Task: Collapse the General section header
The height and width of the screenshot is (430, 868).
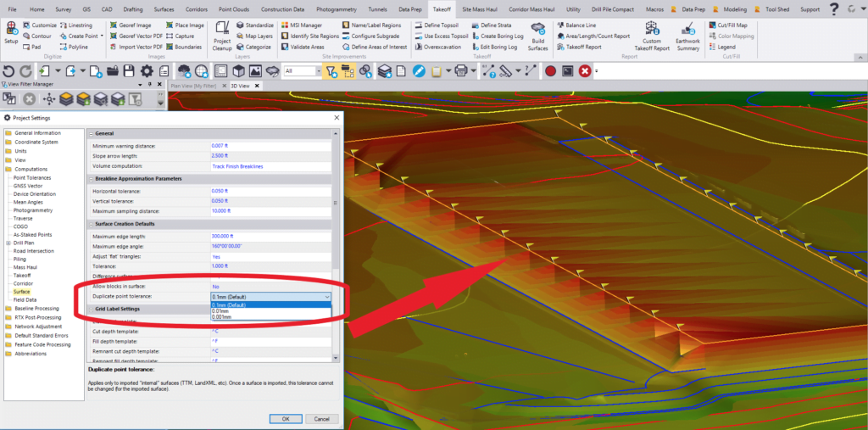Action: (x=90, y=133)
